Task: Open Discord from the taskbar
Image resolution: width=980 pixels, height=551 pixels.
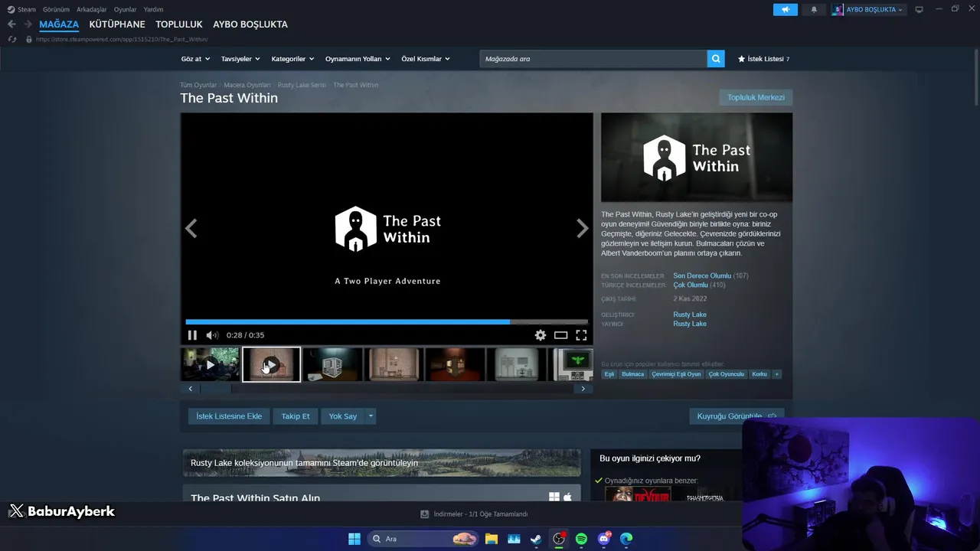Action: coord(604,539)
